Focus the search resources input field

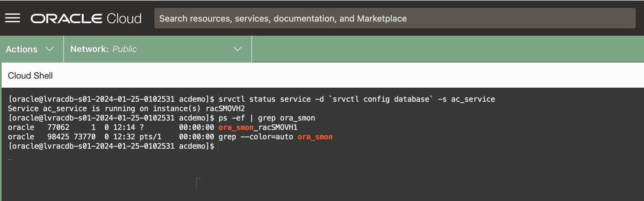(x=394, y=18)
